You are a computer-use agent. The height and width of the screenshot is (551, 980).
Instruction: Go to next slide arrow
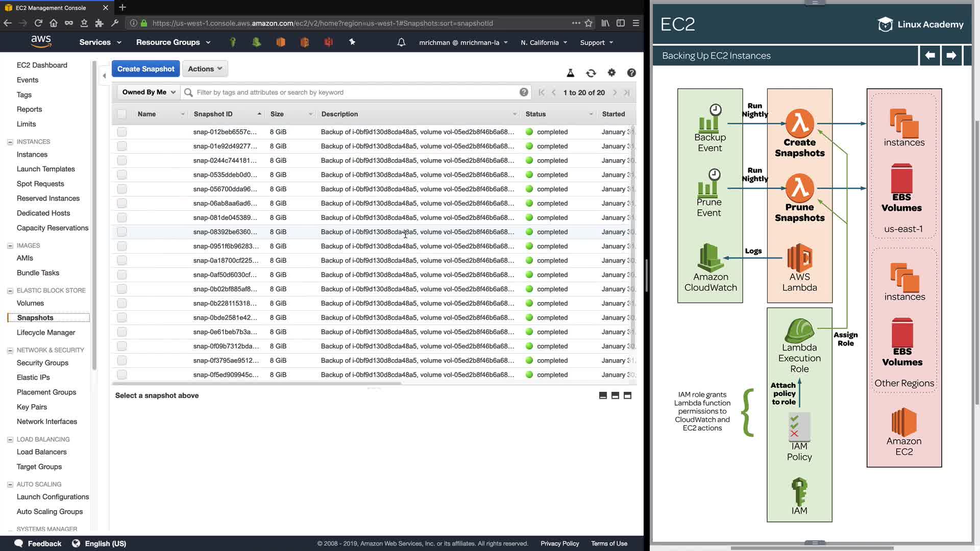pos(951,56)
